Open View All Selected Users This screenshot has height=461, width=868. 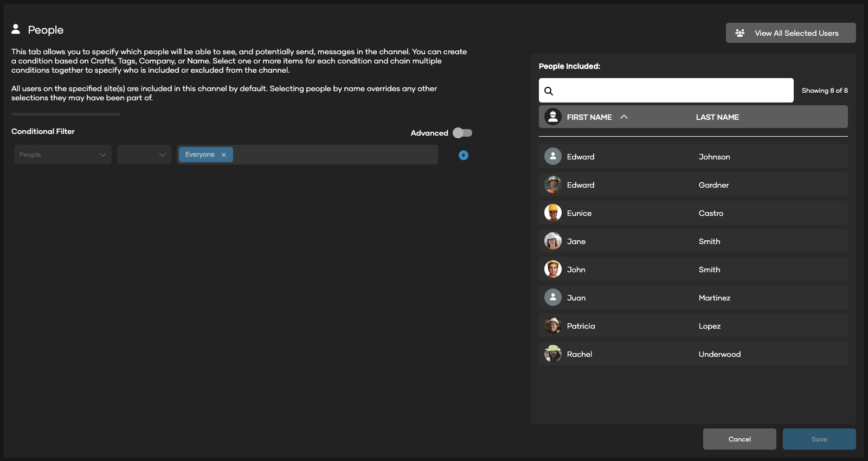tap(791, 33)
